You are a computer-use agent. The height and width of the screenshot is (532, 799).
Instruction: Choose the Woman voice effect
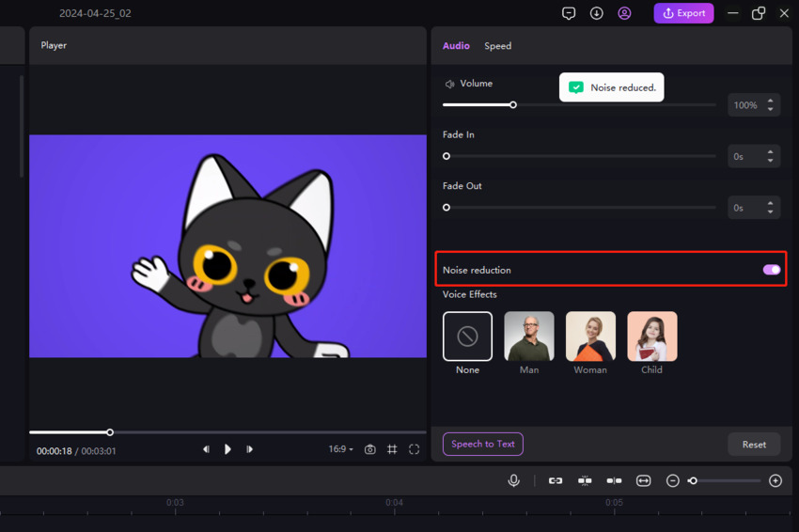[x=590, y=336]
